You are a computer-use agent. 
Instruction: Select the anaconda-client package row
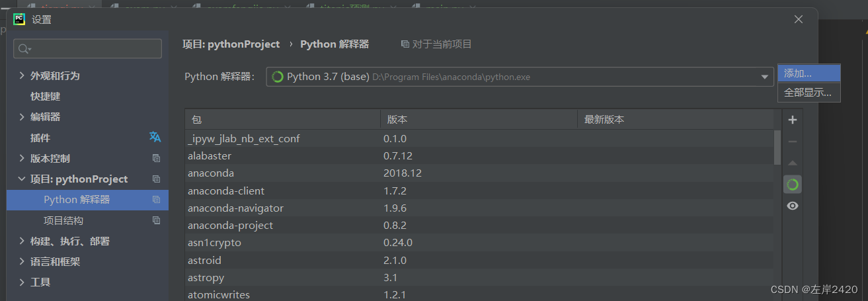479,191
